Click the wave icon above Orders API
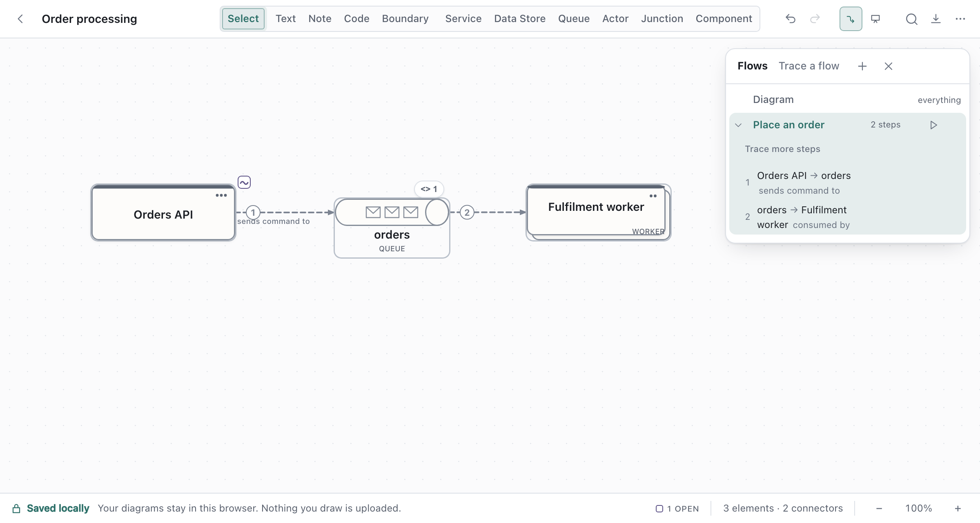The width and height of the screenshot is (980, 523). (x=244, y=182)
